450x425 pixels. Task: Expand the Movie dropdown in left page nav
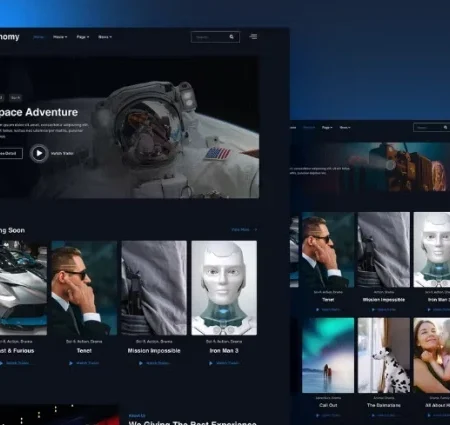pyautogui.click(x=60, y=37)
